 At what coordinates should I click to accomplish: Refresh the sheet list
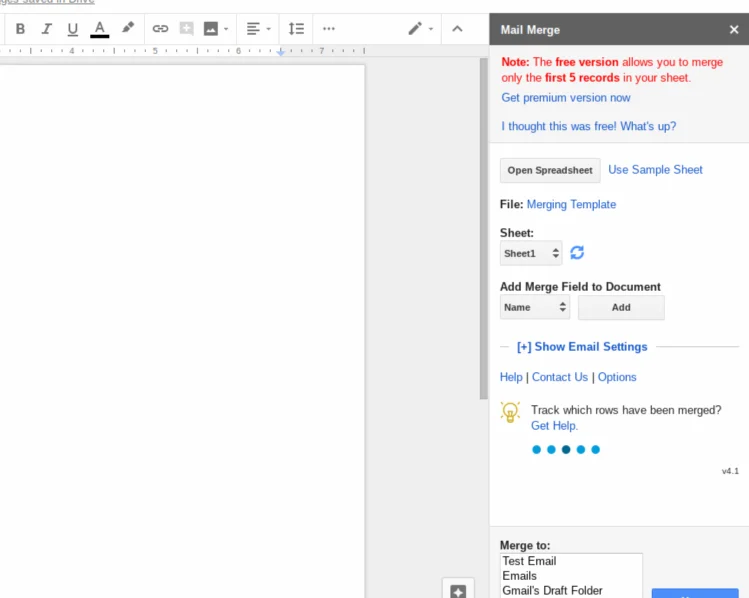coord(577,253)
